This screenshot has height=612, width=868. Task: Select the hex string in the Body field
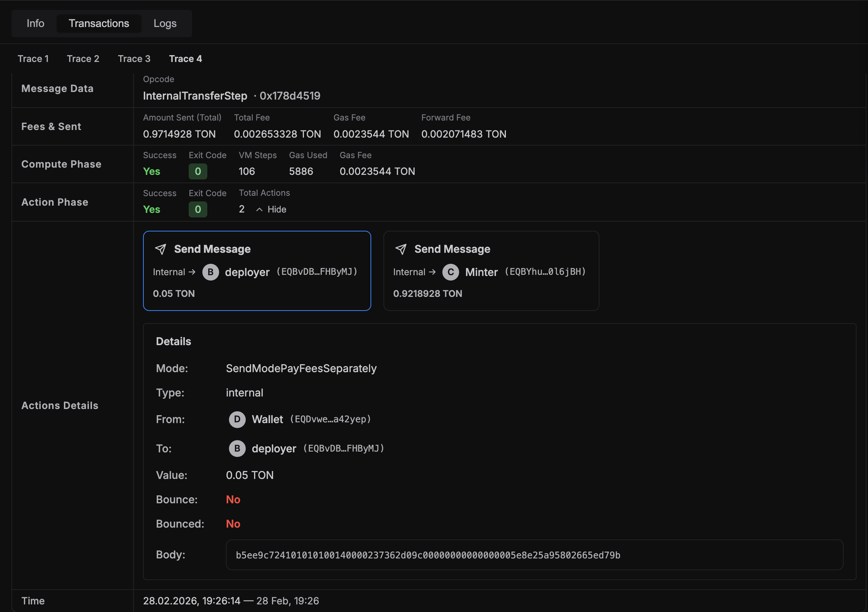(x=428, y=555)
